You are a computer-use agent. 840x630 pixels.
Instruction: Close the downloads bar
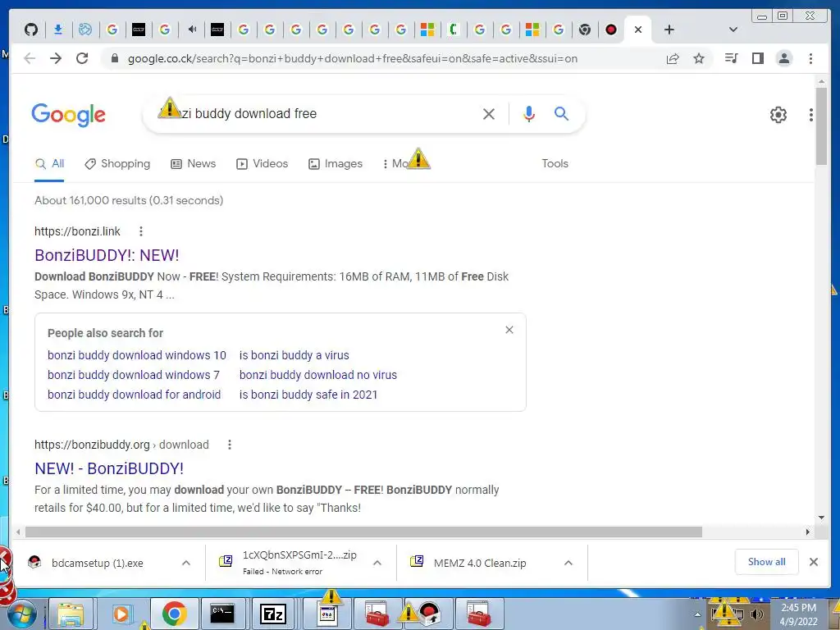tap(813, 562)
